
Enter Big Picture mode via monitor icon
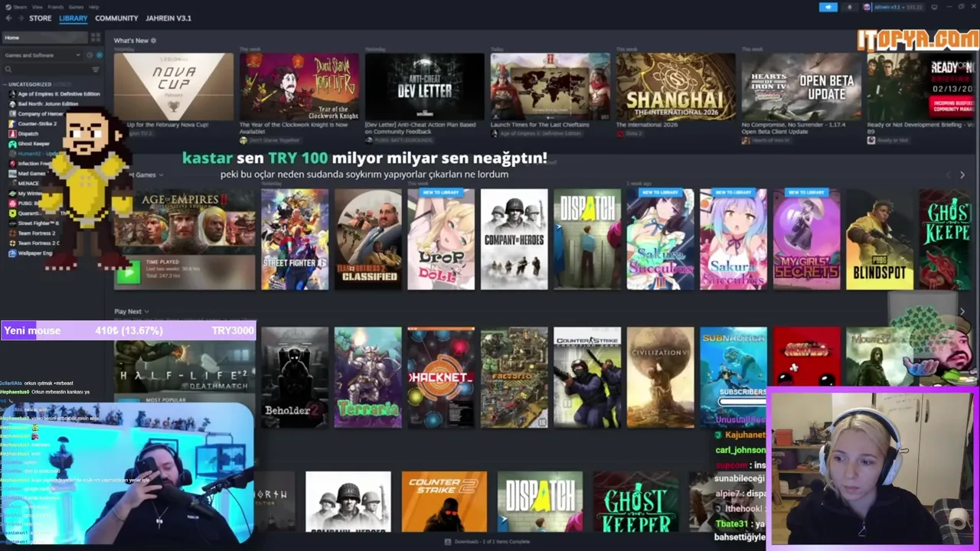click(934, 7)
